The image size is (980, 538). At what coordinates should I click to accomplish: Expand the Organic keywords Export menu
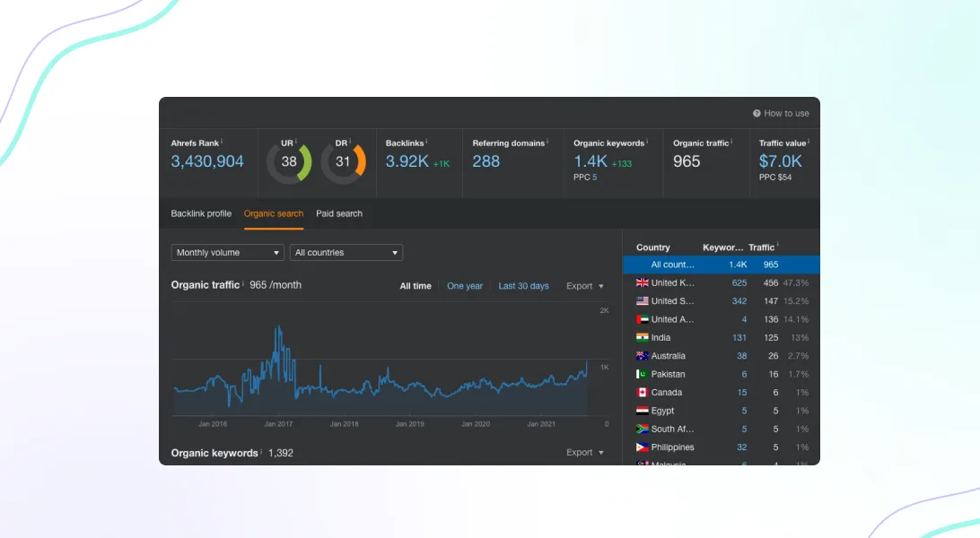[x=585, y=453]
